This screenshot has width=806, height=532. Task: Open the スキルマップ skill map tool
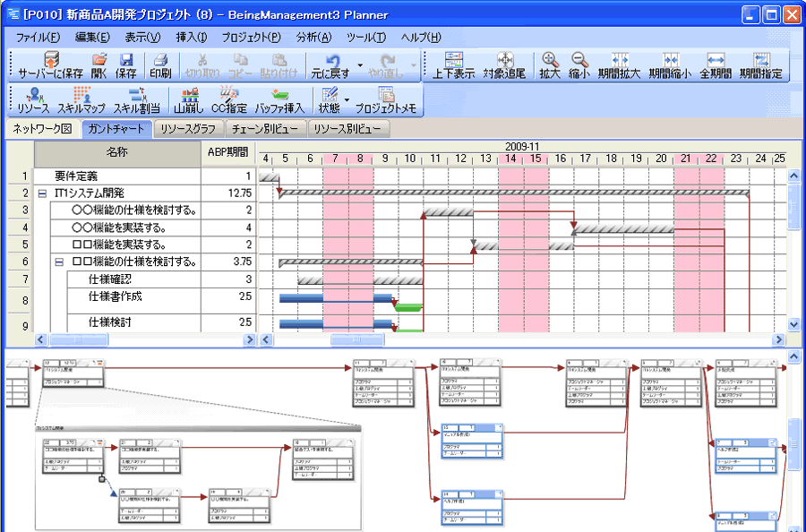point(81,100)
